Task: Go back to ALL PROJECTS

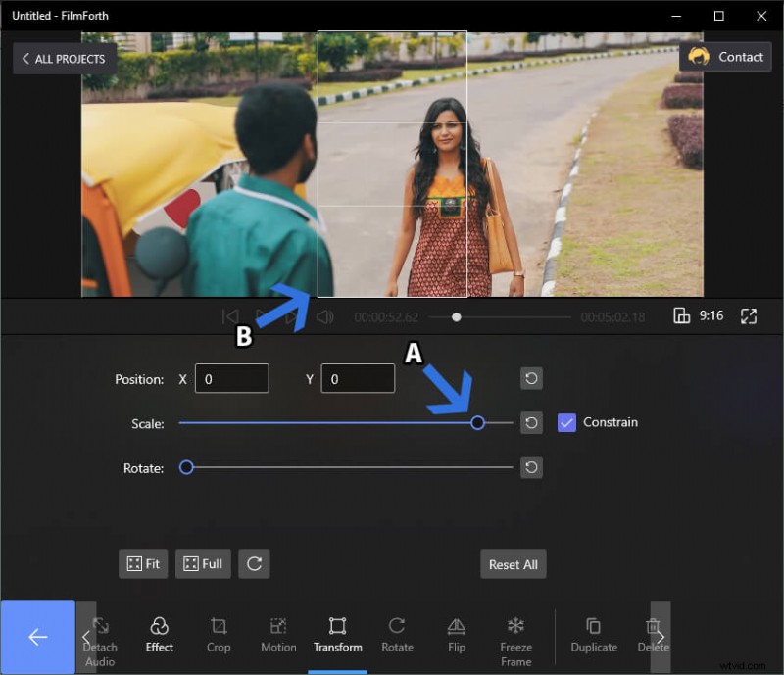Action: tap(64, 58)
